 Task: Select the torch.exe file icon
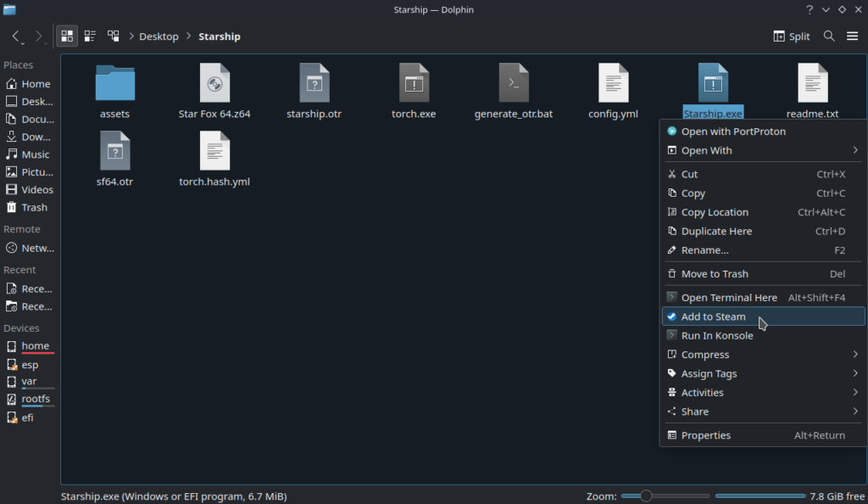click(414, 83)
